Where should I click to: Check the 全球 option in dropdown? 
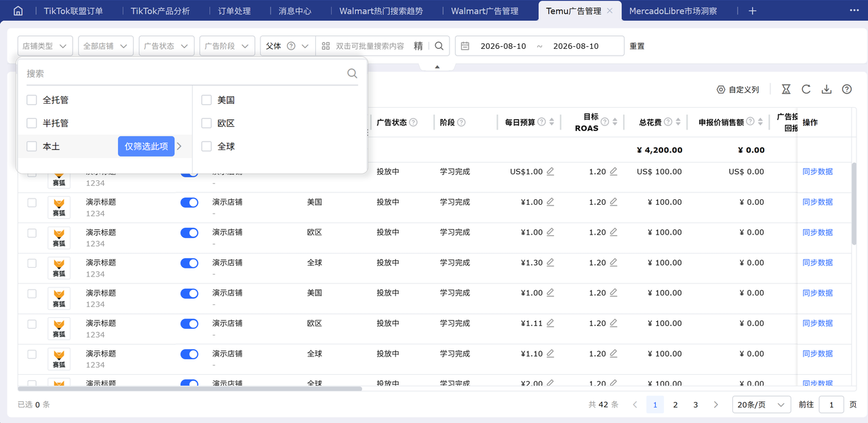[x=207, y=146]
